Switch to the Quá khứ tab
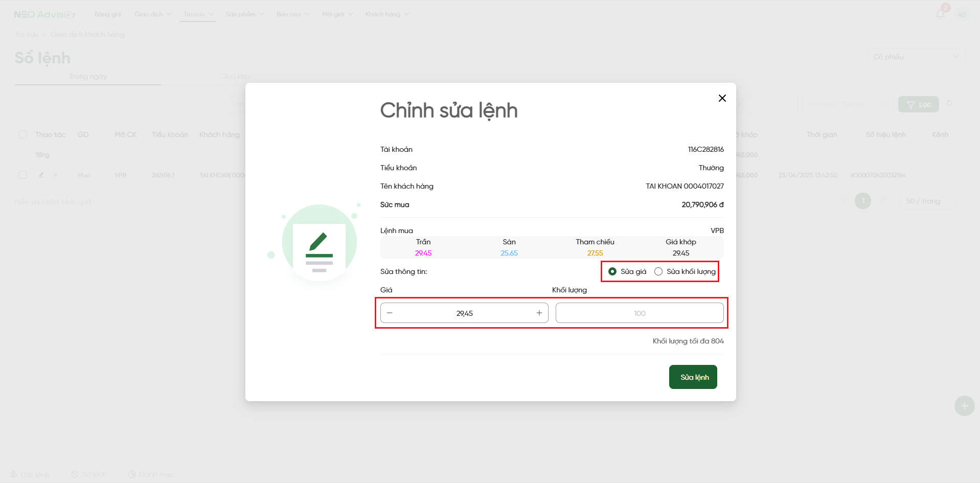 (235, 76)
